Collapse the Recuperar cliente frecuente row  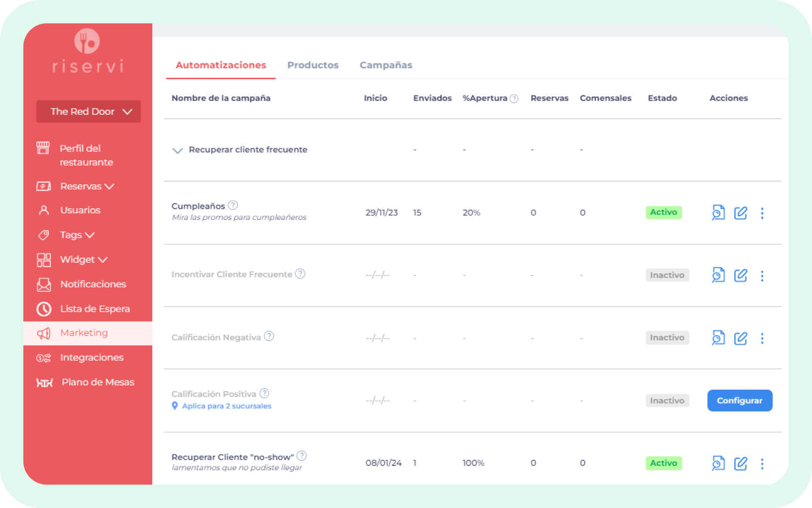pyautogui.click(x=178, y=150)
